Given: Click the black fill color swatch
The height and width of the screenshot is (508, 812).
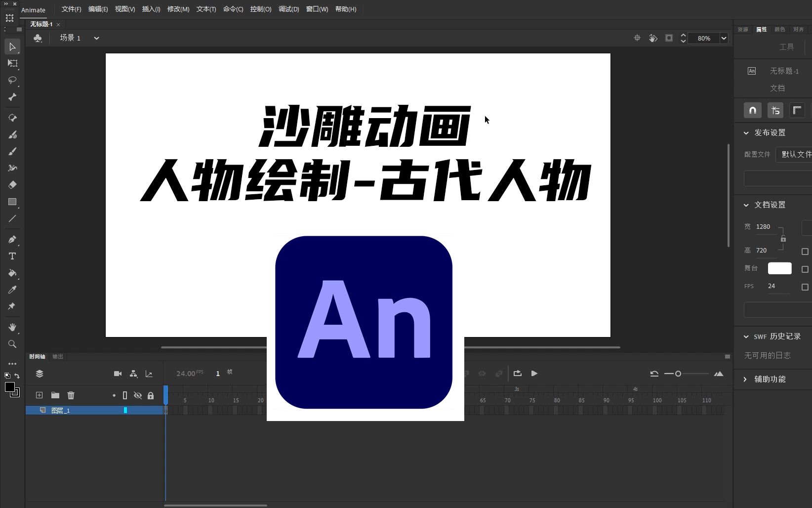Looking at the screenshot, I should (x=10, y=387).
